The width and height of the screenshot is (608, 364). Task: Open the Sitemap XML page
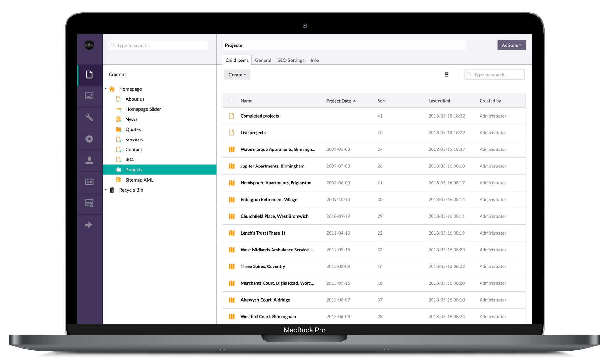139,179
